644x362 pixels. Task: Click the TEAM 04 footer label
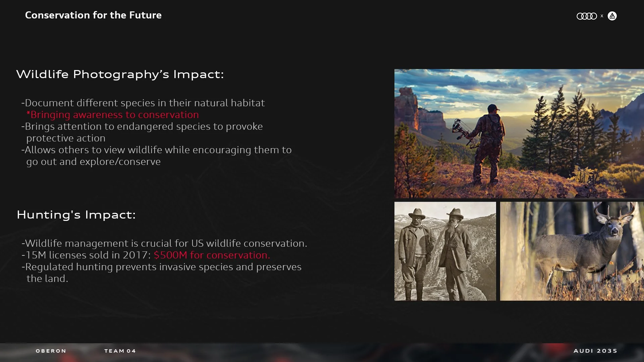click(120, 351)
